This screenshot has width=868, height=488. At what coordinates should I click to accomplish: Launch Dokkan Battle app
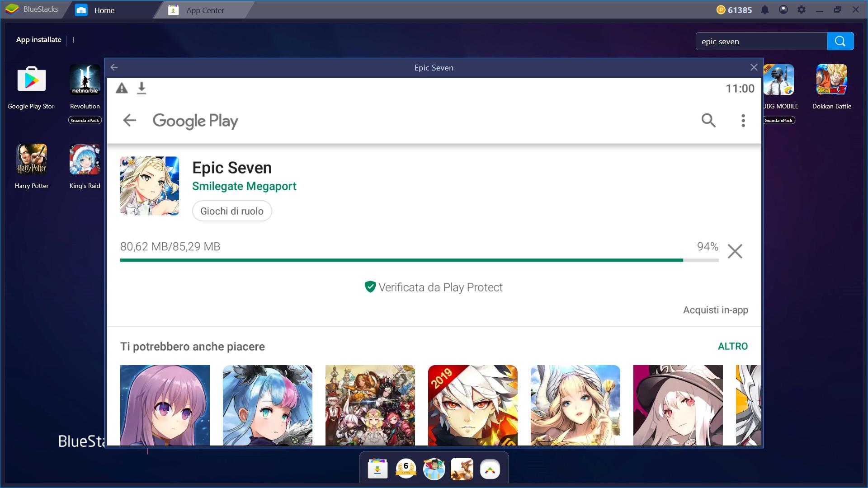click(x=831, y=80)
